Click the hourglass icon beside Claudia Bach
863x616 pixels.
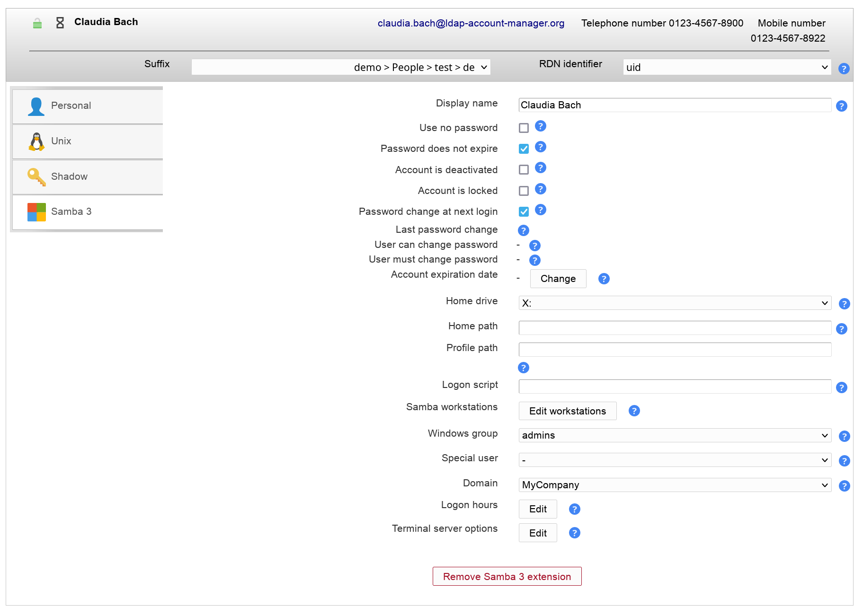coord(60,23)
